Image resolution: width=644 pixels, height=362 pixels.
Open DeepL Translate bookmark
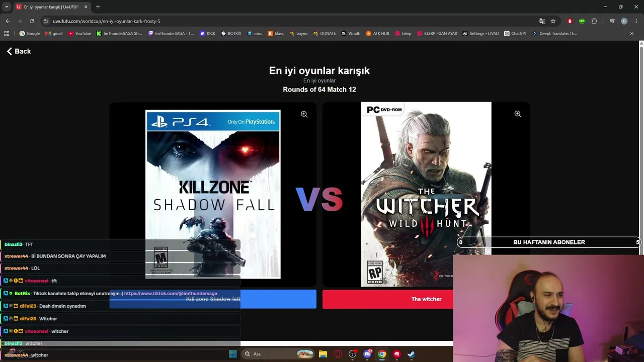[554, 34]
